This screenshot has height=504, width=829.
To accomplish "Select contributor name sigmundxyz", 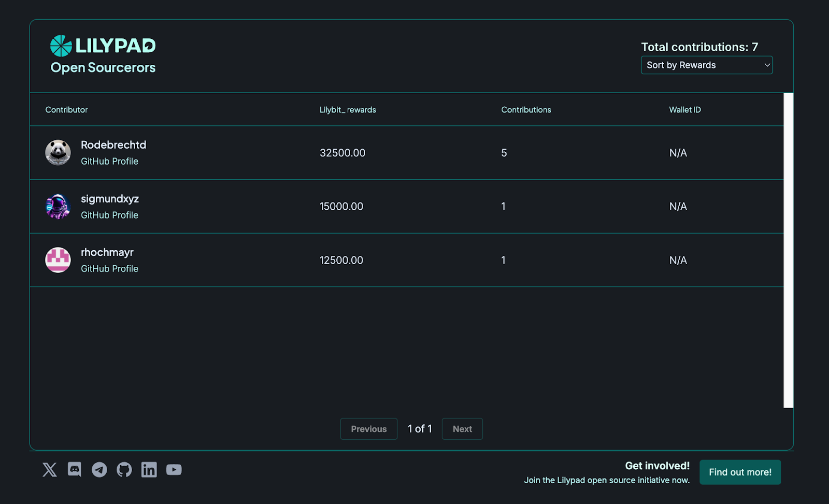I will pos(110,199).
